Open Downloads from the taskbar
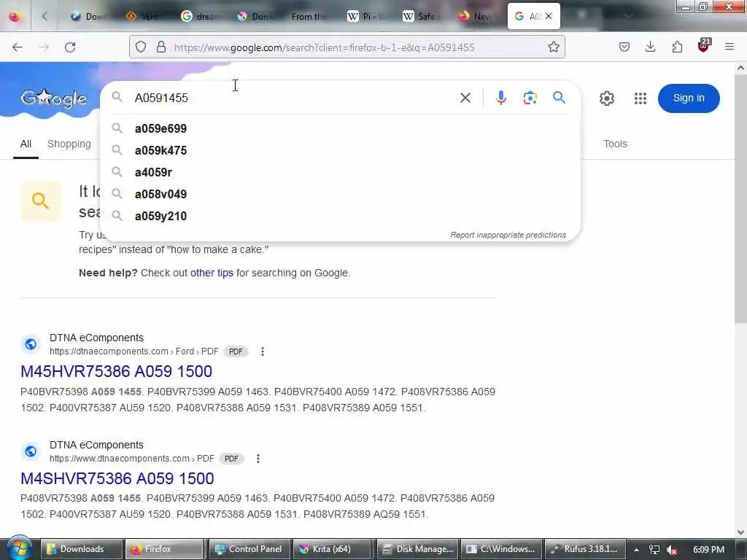The width and height of the screenshot is (747, 560). coord(81,549)
